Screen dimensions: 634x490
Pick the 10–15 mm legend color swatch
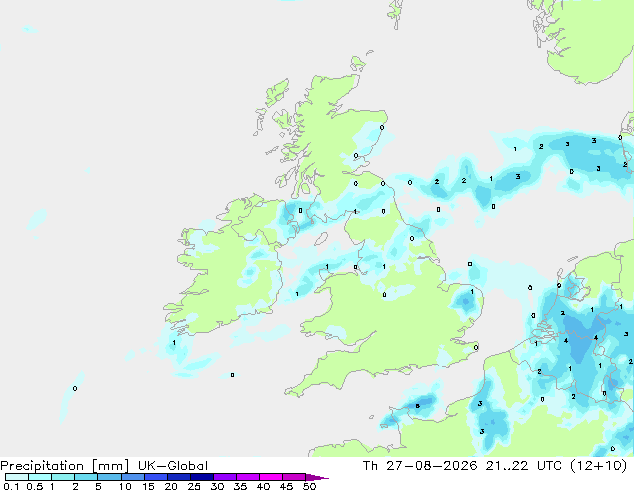pyautogui.click(x=132, y=477)
